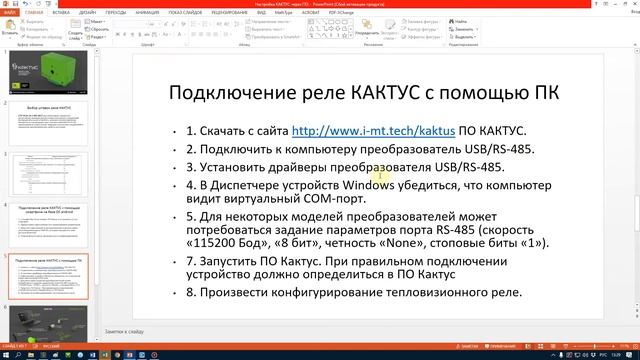The height and width of the screenshot is (360, 640).
Task: Switch to Normal view icon in status bar
Action: 528,347
